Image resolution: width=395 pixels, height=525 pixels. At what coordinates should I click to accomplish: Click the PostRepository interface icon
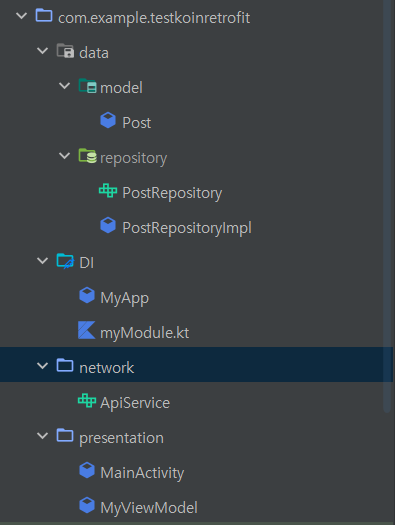[x=108, y=191]
